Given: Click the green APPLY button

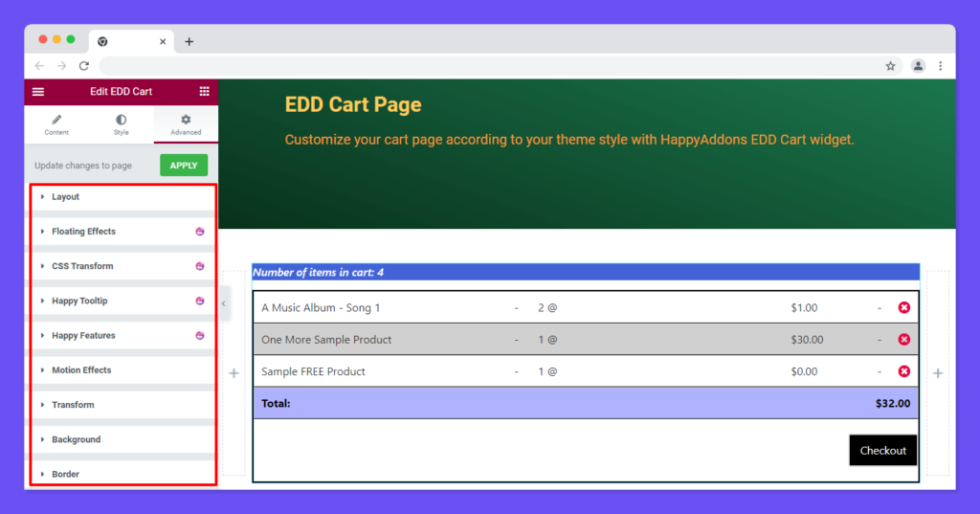Looking at the screenshot, I should [x=184, y=165].
